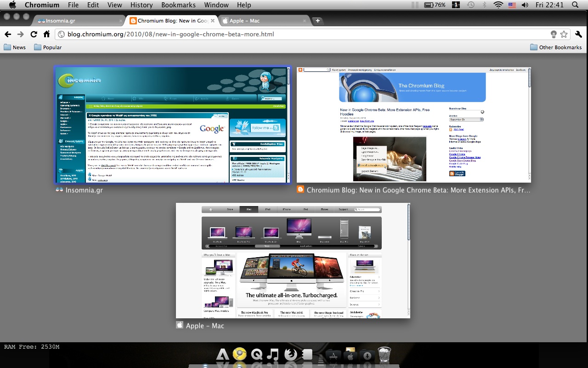This screenshot has width=588, height=368.
Task: Click the address bar URL field
Action: (x=303, y=34)
